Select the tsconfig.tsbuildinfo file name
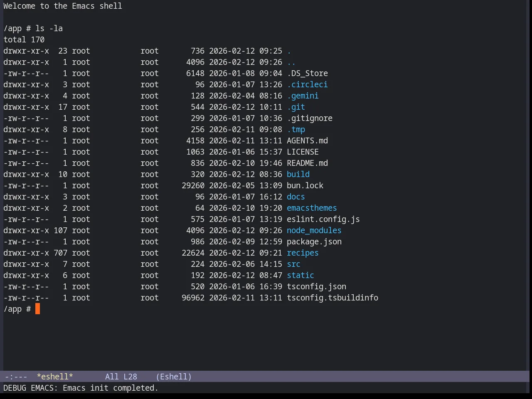Image resolution: width=532 pixels, height=399 pixels. 332,298
